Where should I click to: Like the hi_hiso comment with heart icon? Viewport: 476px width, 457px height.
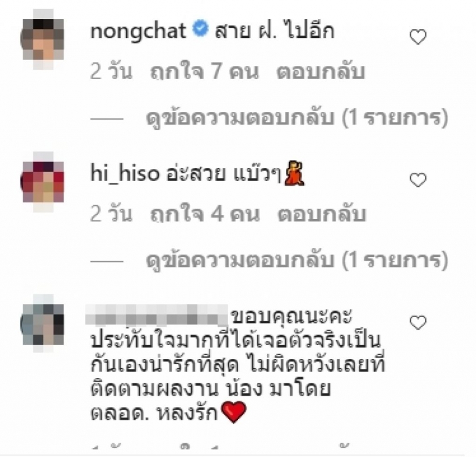tap(418, 180)
